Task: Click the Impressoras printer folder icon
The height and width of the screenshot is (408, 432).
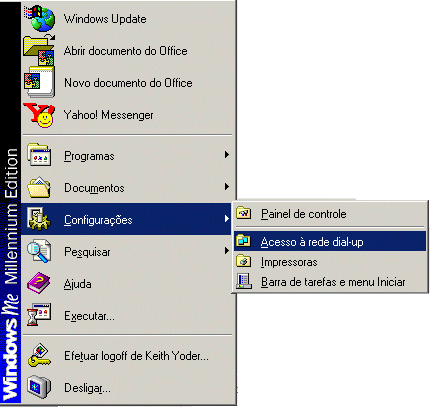Action: coord(244,262)
